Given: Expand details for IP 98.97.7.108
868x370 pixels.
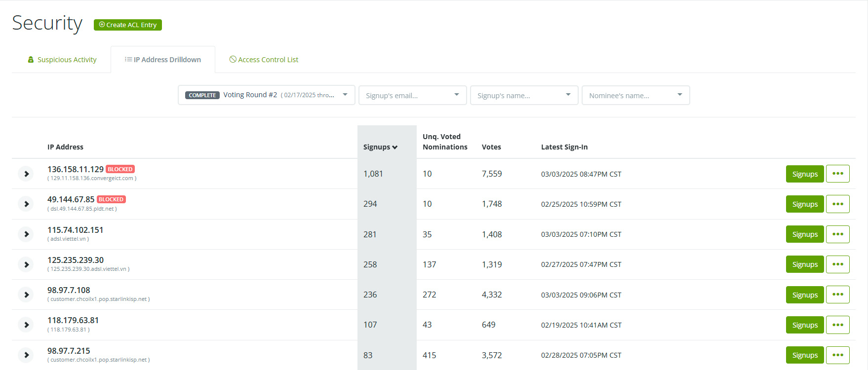Looking at the screenshot, I should 26,295.
